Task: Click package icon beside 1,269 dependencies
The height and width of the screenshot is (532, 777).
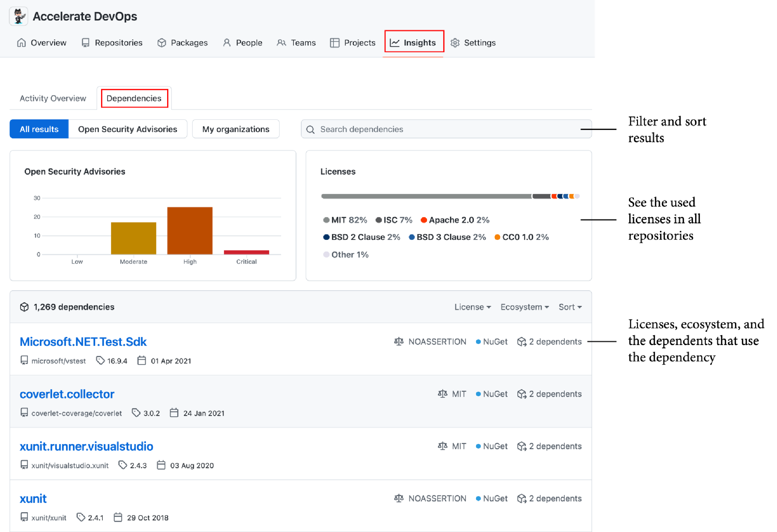Action: pyautogui.click(x=24, y=307)
